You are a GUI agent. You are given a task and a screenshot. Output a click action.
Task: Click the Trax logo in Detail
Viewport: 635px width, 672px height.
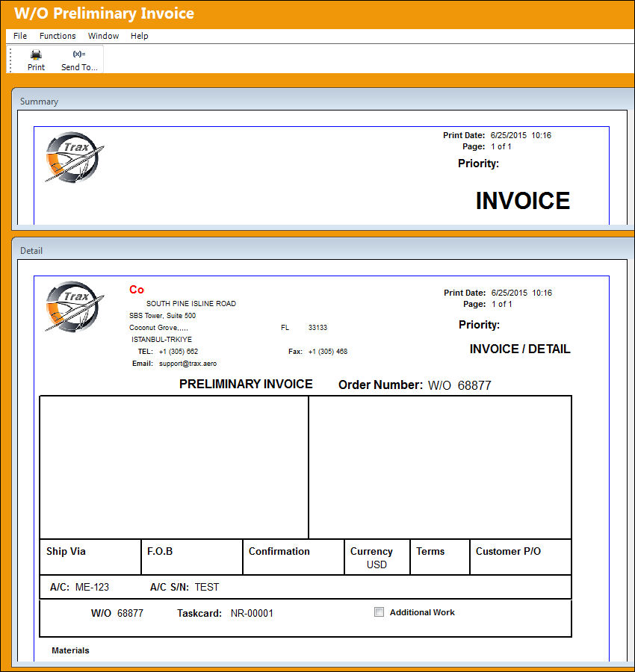tap(74, 306)
